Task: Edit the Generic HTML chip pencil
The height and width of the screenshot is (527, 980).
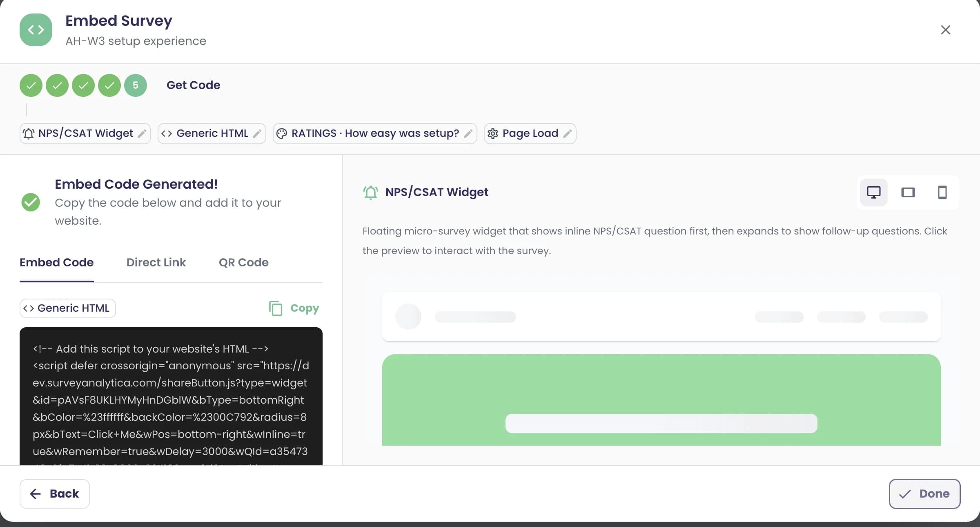Action: pyautogui.click(x=257, y=134)
